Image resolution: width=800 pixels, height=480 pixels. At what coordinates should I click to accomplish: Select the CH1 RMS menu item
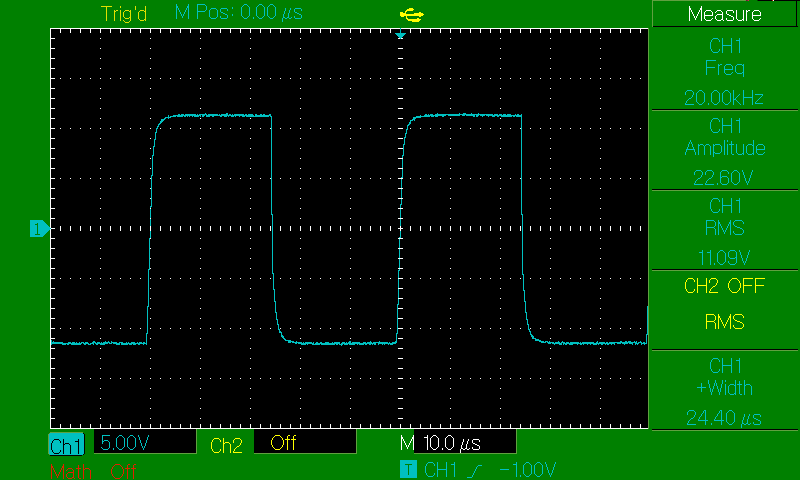click(x=724, y=228)
